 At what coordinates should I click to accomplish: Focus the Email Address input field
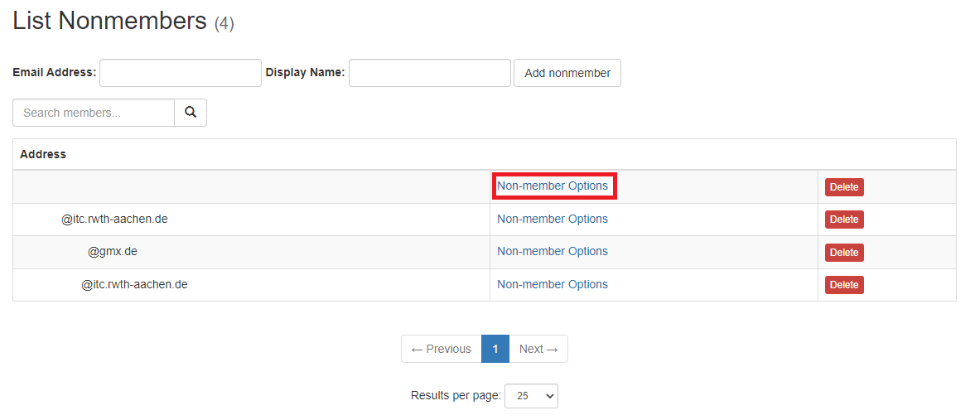coord(181,73)
